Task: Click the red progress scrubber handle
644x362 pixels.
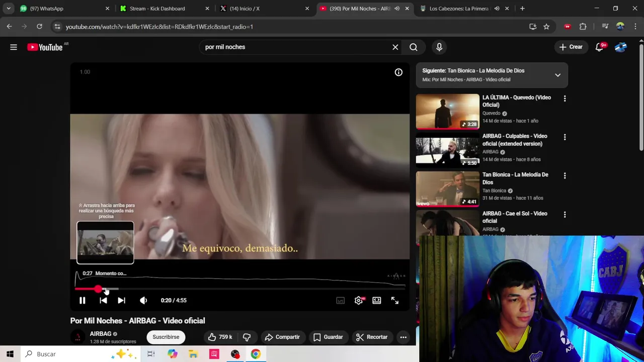Action: 98,289
